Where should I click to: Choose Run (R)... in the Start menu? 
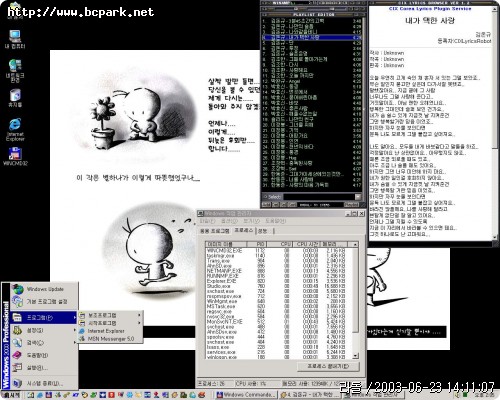(44, 368)
